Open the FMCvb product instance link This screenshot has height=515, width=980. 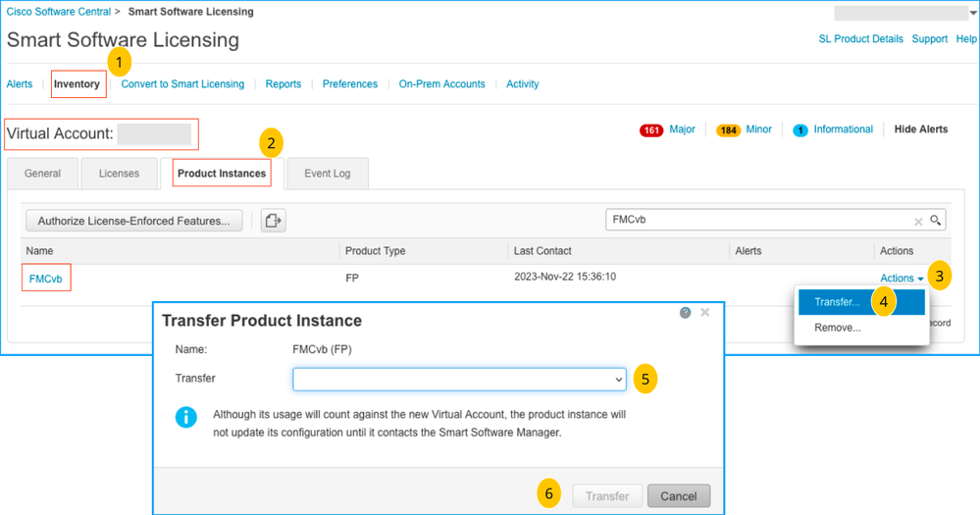46,279
